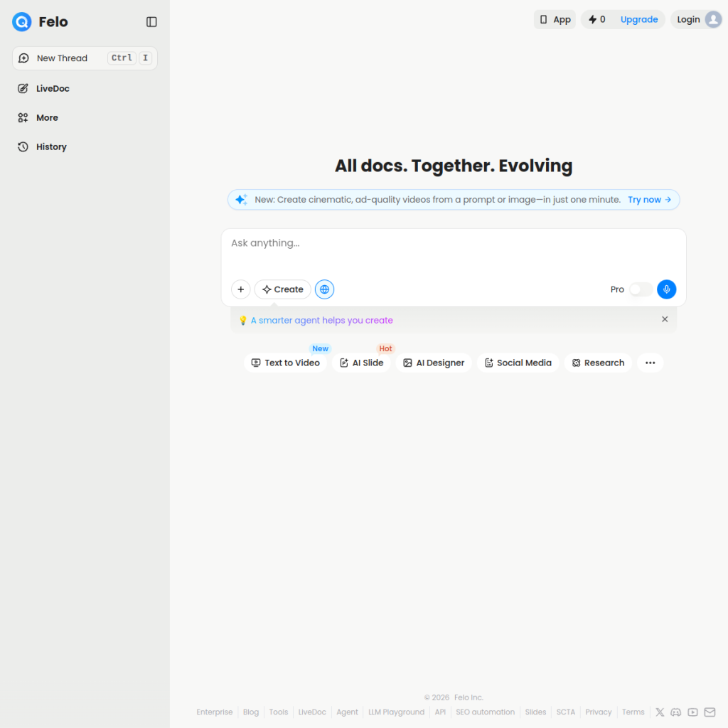Click the Upgrade link
The height and width of the screenshot is (728, 728).
coord(639,19)
